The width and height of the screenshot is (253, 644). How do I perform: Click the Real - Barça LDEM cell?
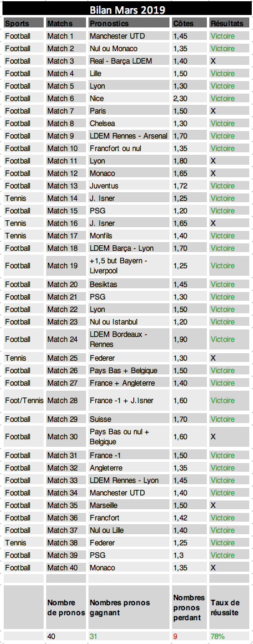pos(129,61)
